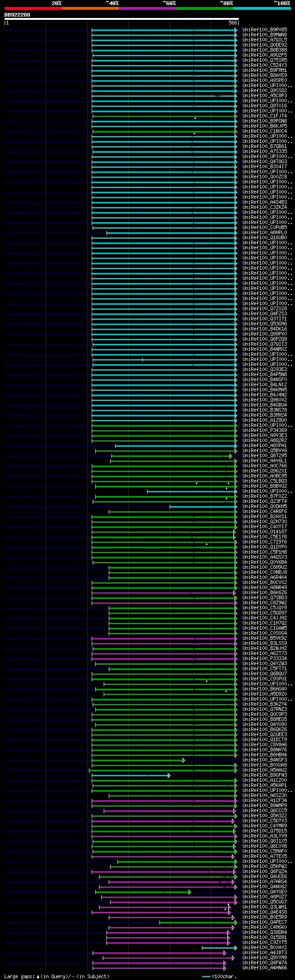The width and height of the screenshot is (295, 980).
Task: Select label UniRef100_B6K6Z6
Action: pyautogui.click(x=265, y=592)
